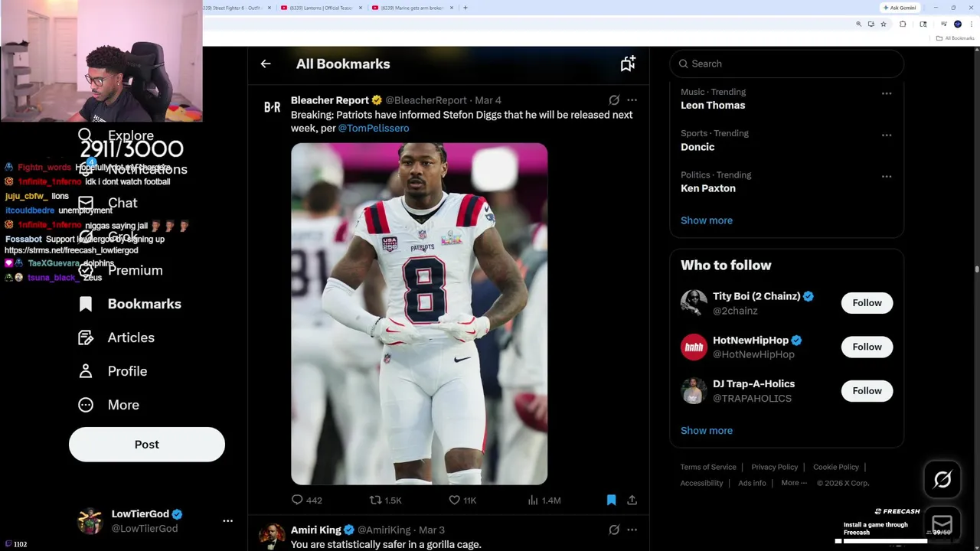
Task: Go back using the arrow beside All Bookmarks
Action: (266, 64)
